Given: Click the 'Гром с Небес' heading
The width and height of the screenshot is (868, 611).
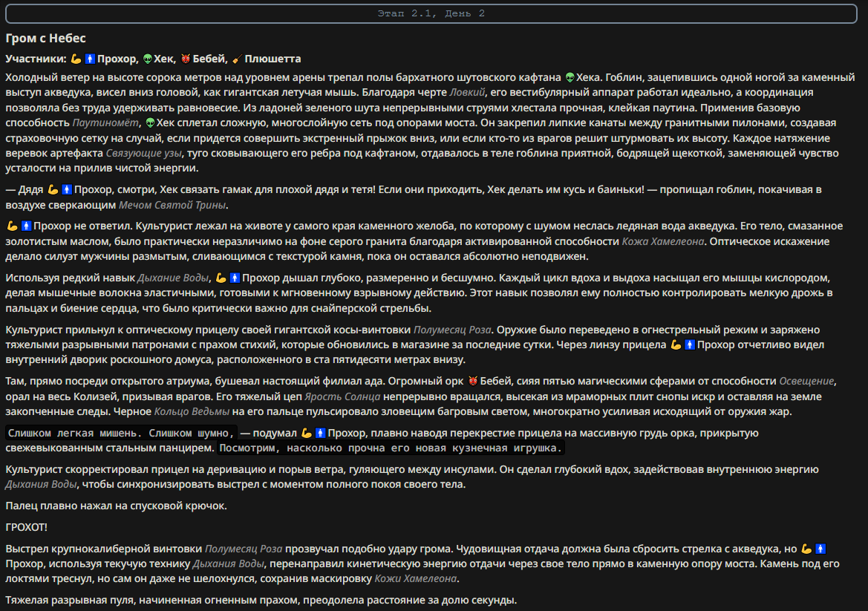Looking at the screenshot, I should (x=45, y=38).
